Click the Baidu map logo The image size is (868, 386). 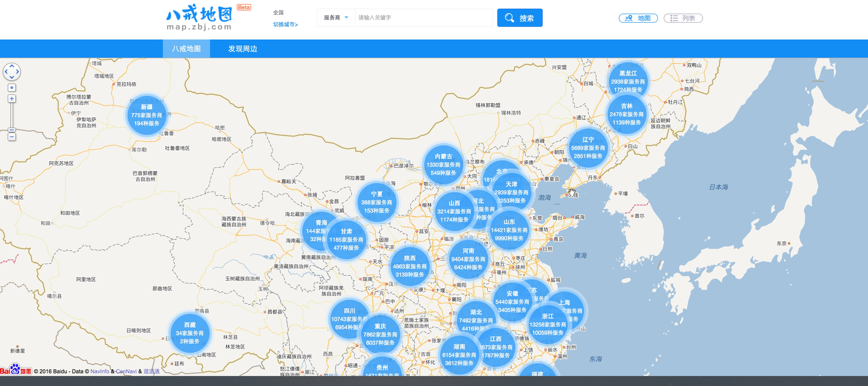(16, 370)
